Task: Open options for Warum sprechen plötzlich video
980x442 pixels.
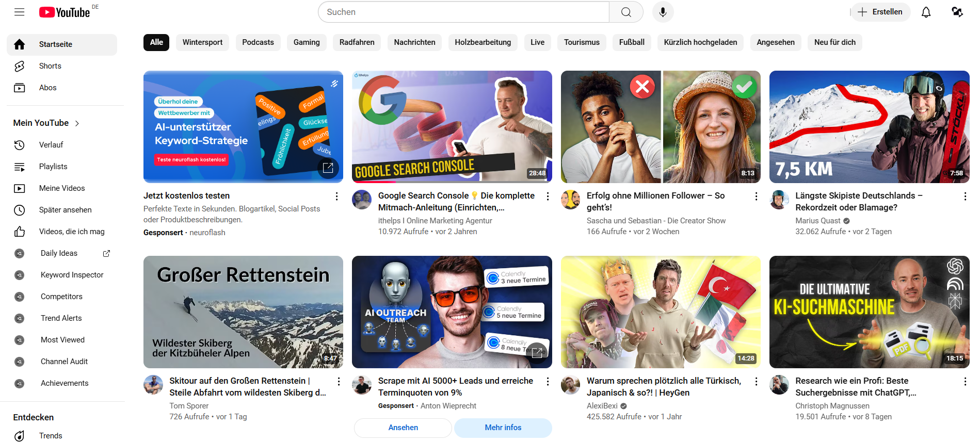Action: pos(756,382)
